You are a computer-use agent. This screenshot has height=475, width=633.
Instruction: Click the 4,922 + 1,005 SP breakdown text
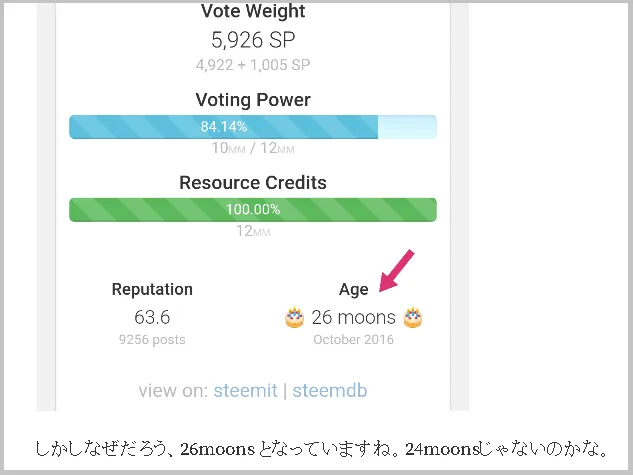(253, 65)
